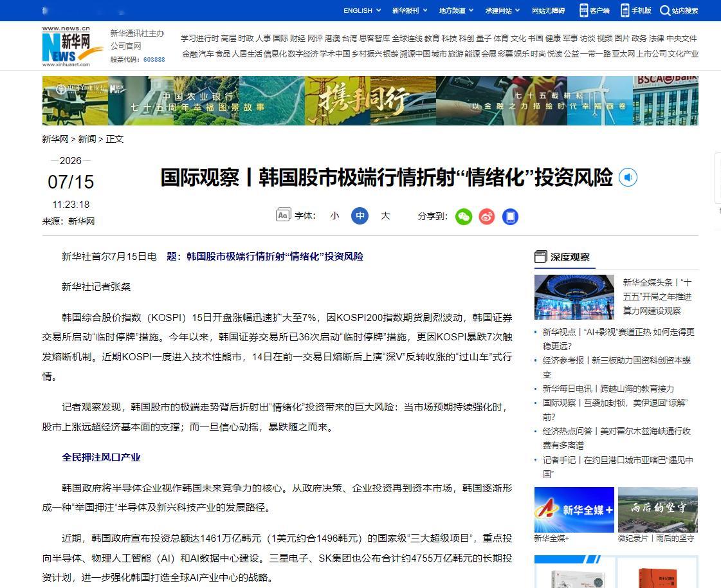
Task: Open the 文化产业 nav item
Action: (x=683, y=54)
